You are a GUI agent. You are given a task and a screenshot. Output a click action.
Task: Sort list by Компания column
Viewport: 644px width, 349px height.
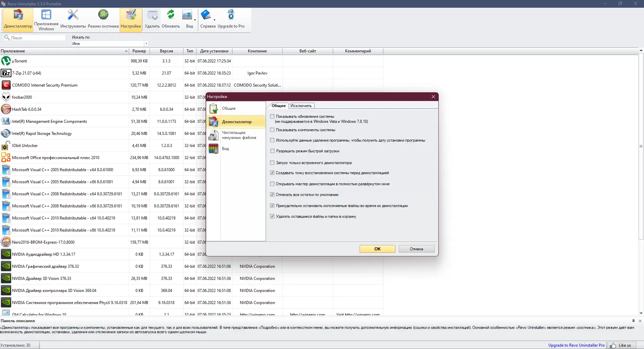(257, 51)
